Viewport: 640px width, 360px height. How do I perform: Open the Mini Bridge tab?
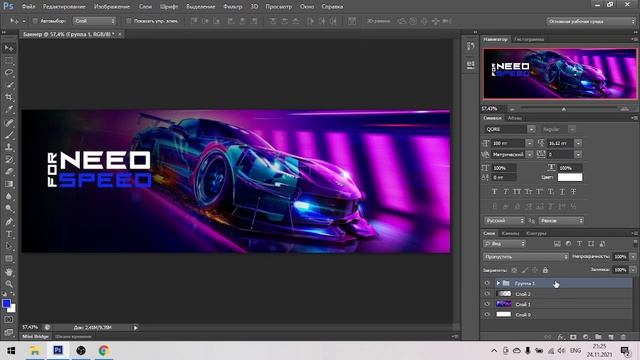36,337
